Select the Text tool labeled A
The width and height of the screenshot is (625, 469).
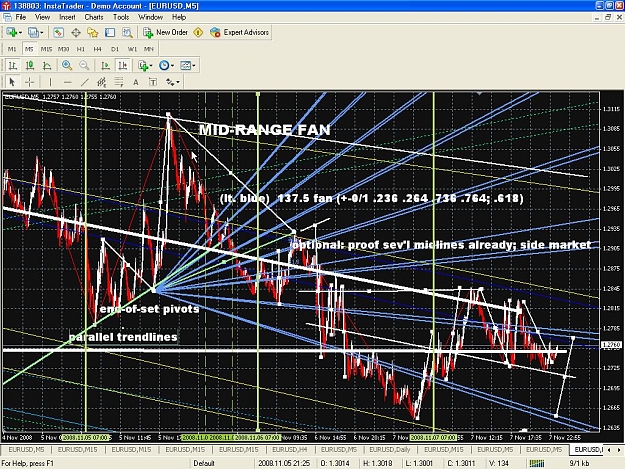click(x=136, y=82)
